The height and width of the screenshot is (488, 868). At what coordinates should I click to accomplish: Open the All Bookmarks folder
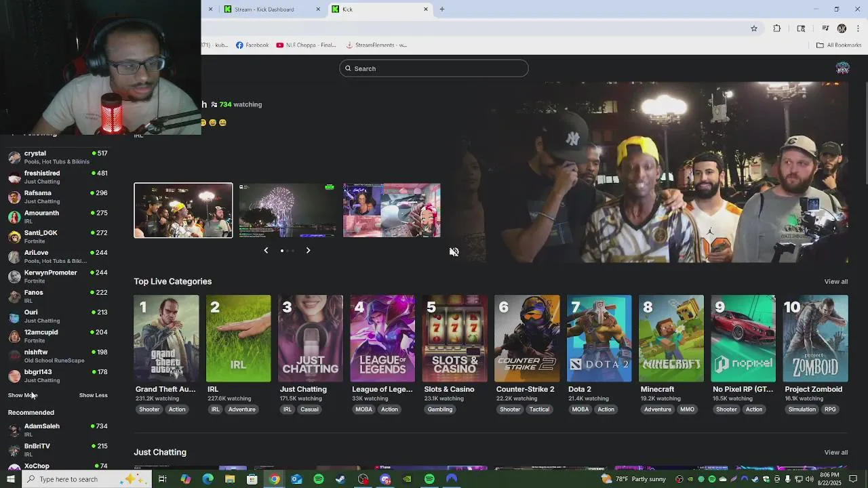coord(839,45)
